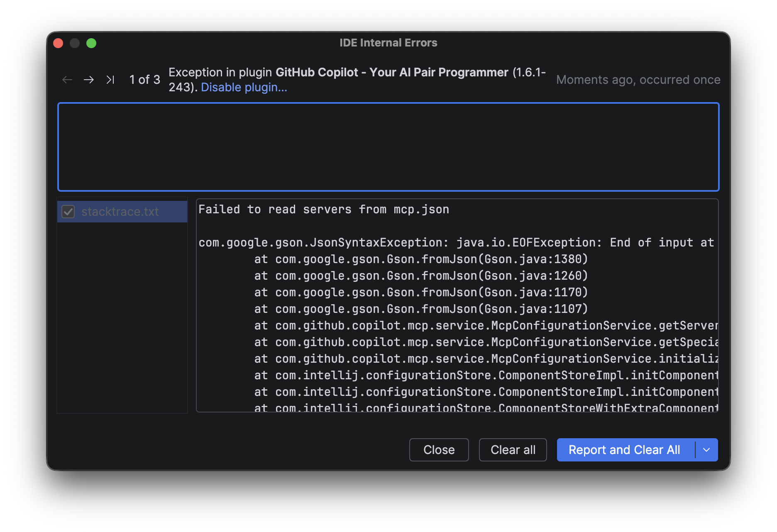Jump to the last exception using the skip arrow
The width and height of the screenshot is (777, 532).
[110, 80]
